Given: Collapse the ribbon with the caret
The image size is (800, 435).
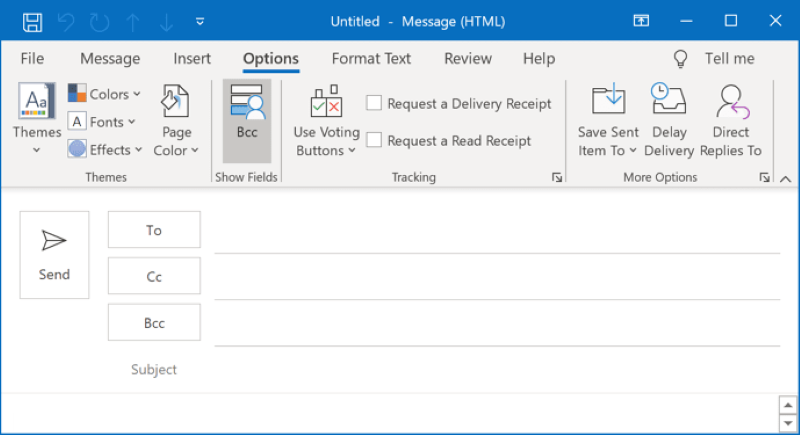Looking at the screenshot, I should click(785, 179).
